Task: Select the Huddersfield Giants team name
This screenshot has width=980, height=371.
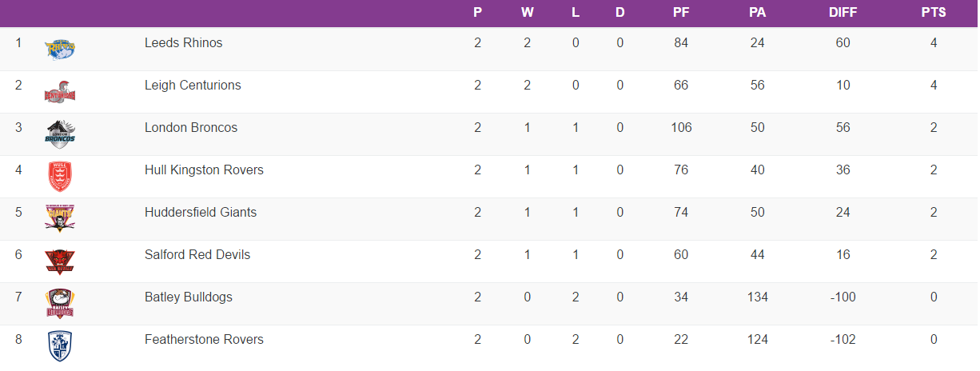Action: [201, 213]
